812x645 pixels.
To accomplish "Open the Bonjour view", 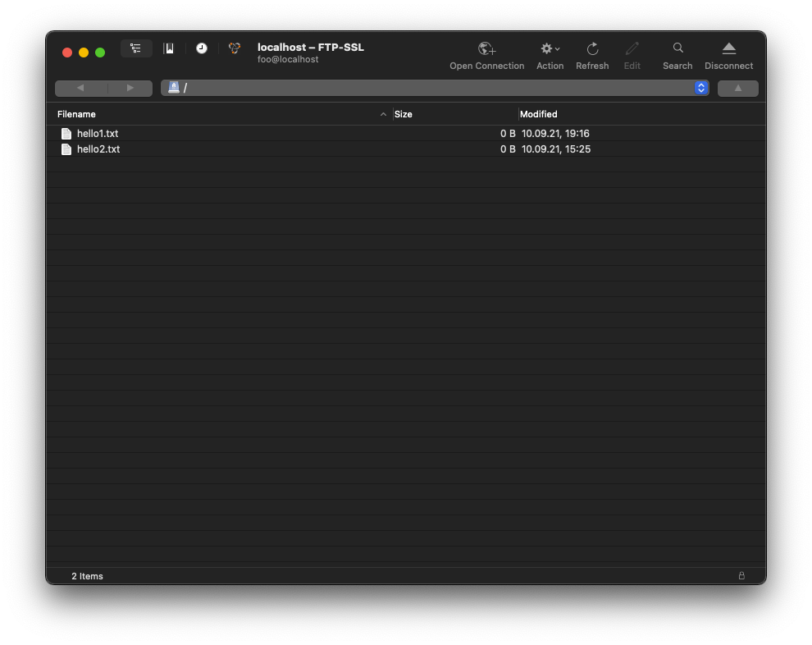I will (235, 48).
